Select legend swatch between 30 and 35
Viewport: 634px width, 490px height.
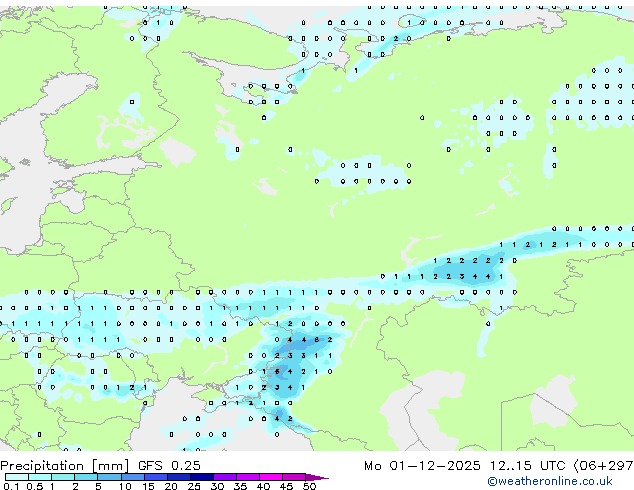tap(224, 477)
